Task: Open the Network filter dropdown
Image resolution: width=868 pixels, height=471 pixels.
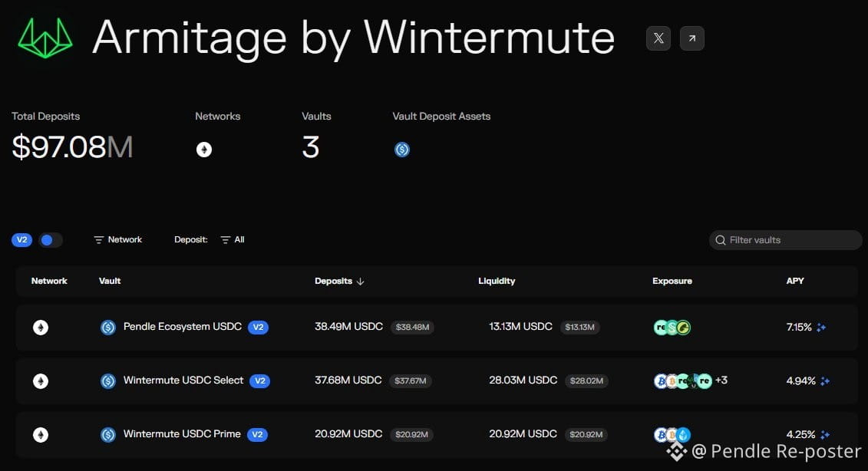Action: click(x=118, y=239)
